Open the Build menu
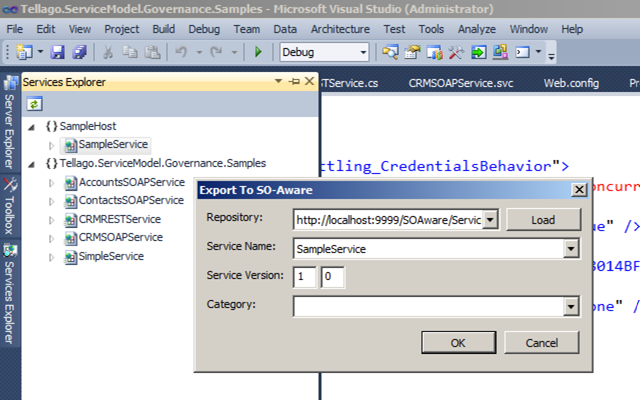 tap(164, 29)
